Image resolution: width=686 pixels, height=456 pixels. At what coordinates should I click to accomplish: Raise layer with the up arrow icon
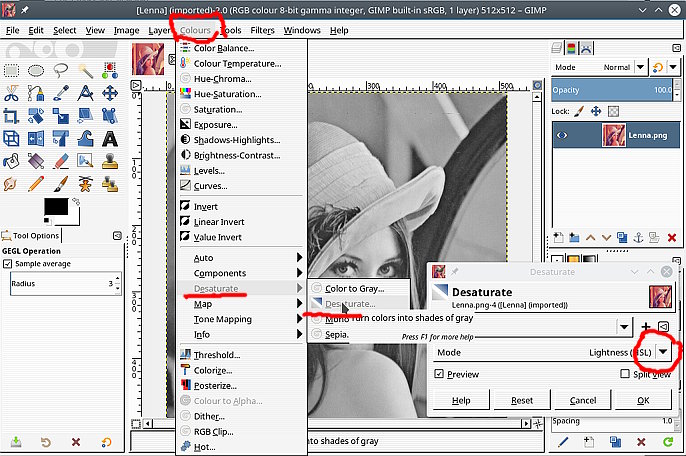590,238
